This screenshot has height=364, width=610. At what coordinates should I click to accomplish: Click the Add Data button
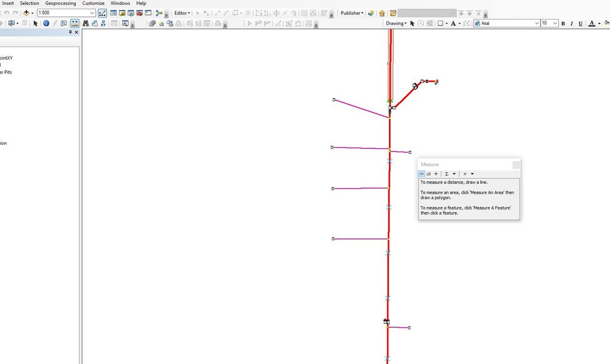[26, 13]
